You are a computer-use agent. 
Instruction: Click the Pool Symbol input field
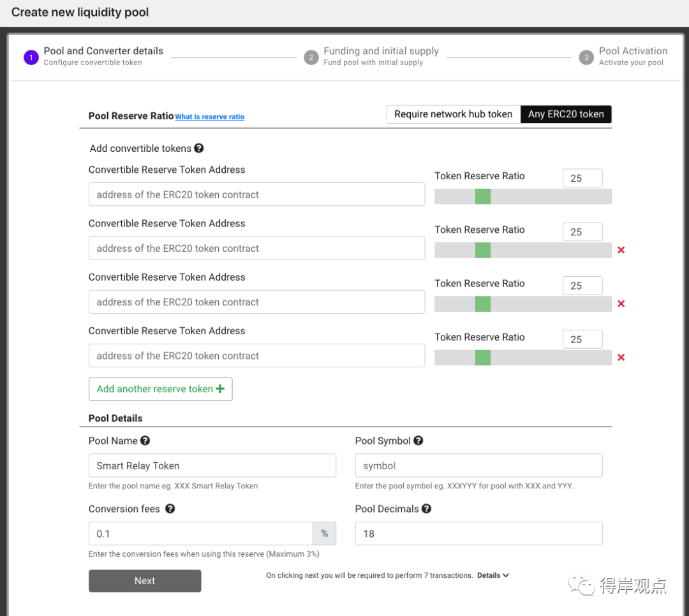click(x=478, y=466)
